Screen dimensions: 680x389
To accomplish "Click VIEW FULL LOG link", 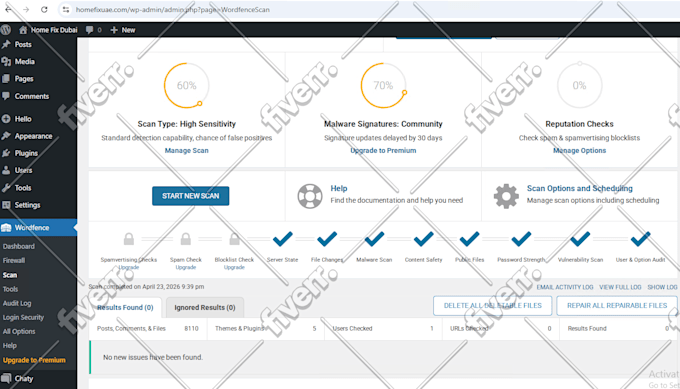I will click(x=620, y=287).
